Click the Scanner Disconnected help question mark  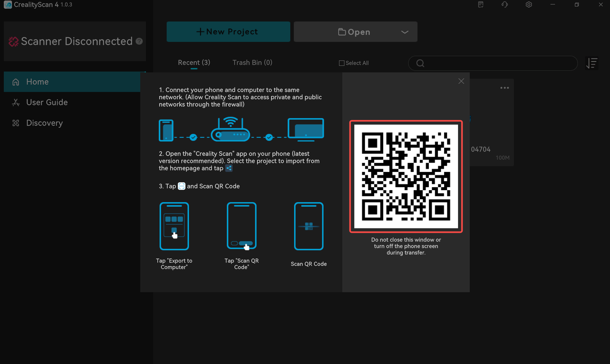pyautogui.click(x=139, y=41)
